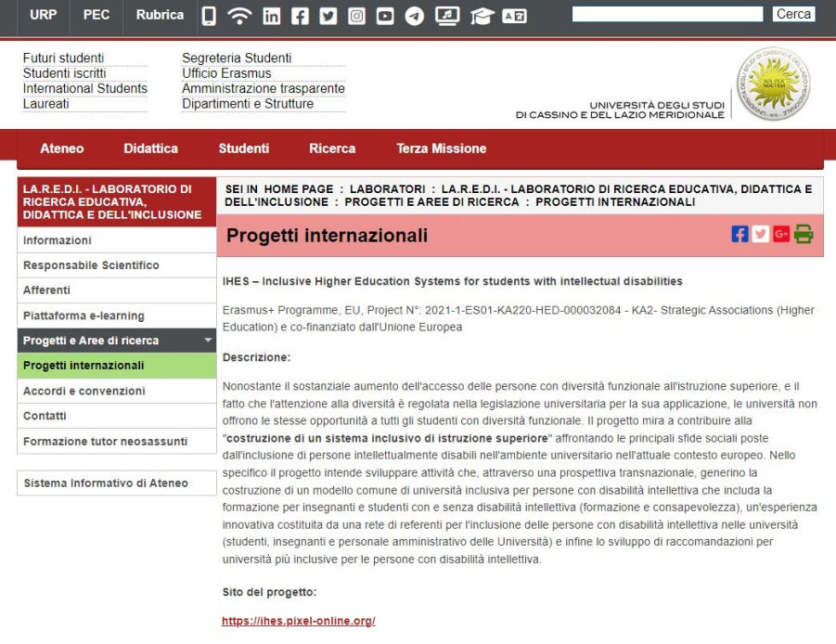Click LABORATORI breadcrumb
This screenshot has height=644, width=836.
coord(388,189)
